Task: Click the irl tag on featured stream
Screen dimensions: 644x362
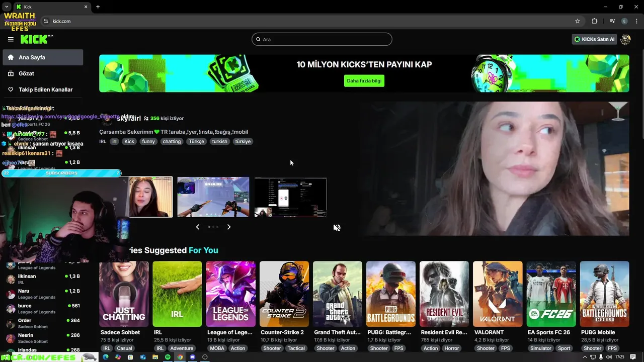Action: point(114,141)
